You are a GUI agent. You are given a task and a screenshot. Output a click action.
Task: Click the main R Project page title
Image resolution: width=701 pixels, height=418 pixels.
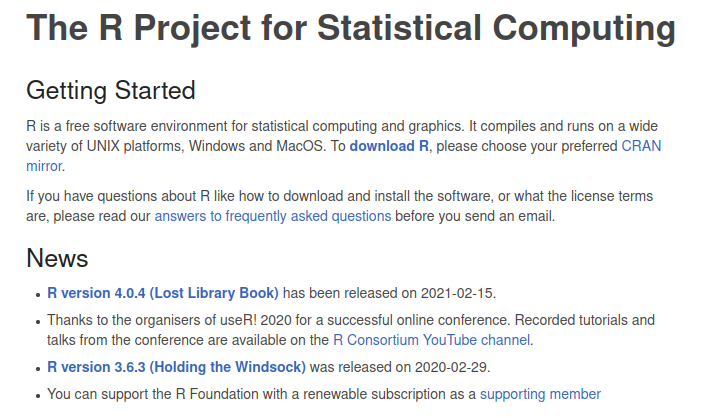point(351,28)
